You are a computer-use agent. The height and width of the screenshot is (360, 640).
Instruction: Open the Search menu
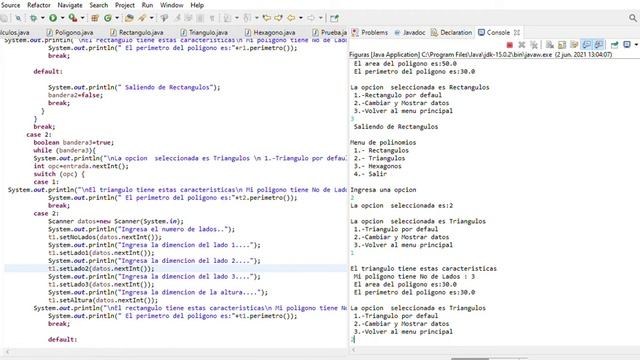pyautogui.click(x=99, y=5)
